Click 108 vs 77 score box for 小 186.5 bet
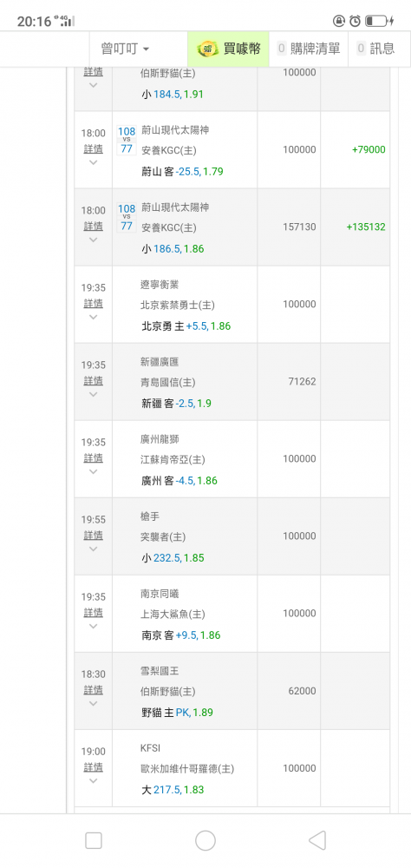 (127, 218)
